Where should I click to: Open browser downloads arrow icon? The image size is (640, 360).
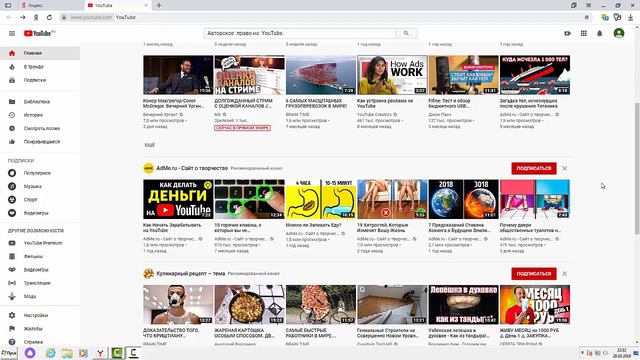point(631,18)
